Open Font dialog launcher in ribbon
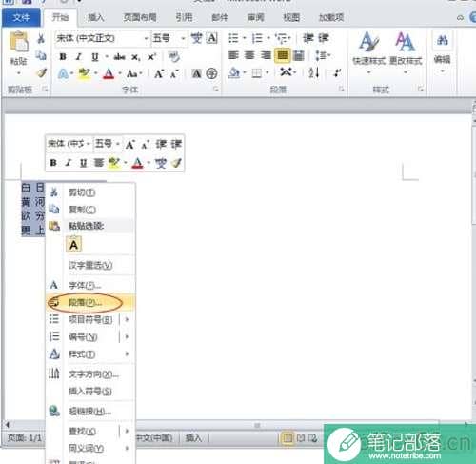Viewport: 476px width, 464px height. pos(216,90)
